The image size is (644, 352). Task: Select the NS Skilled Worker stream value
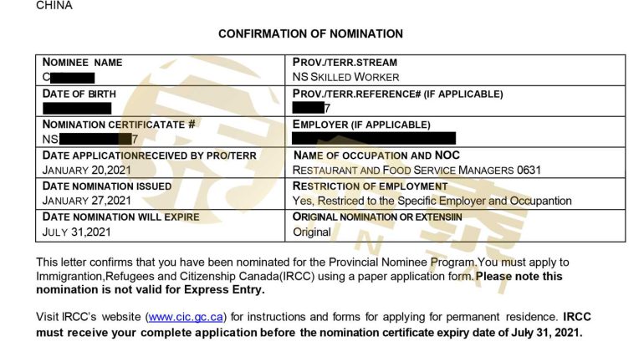tap(345, 77)
